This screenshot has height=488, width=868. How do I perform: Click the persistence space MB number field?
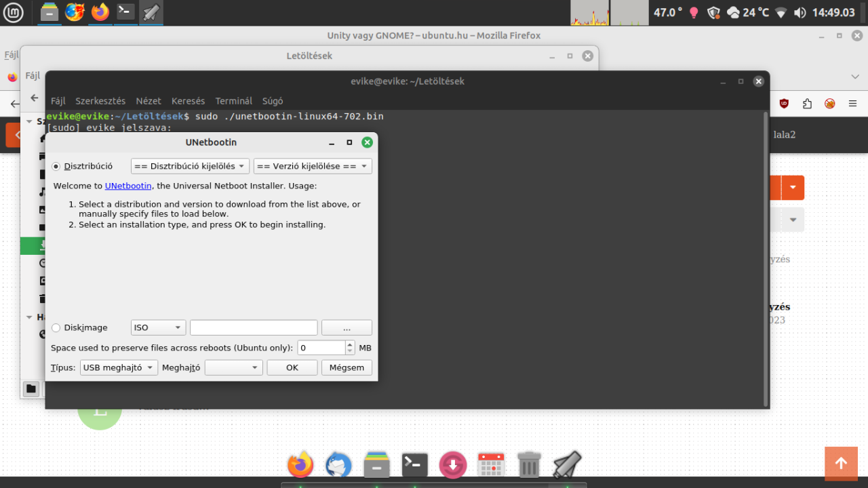(x=321, y=348)
